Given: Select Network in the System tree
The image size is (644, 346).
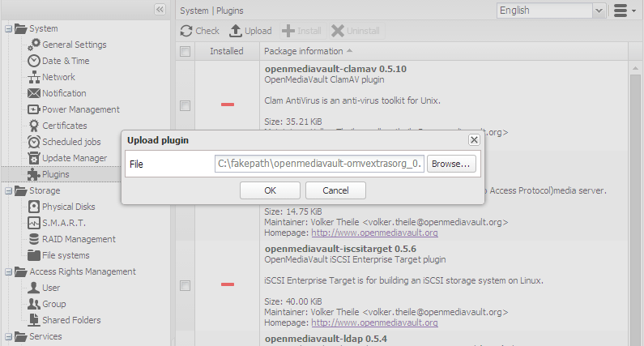Looking at the screenshot, I should pyautogui.click(x=59, y=77).
